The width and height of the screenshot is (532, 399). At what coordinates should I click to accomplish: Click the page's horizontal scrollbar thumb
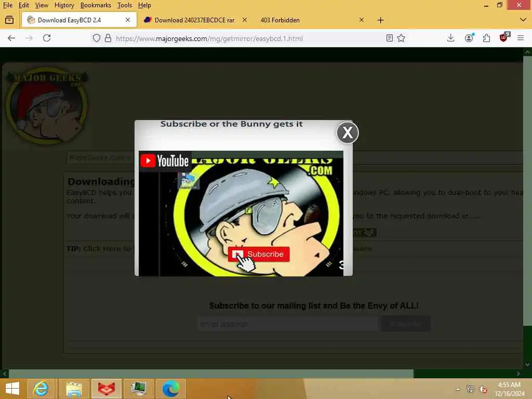[211, 374]
